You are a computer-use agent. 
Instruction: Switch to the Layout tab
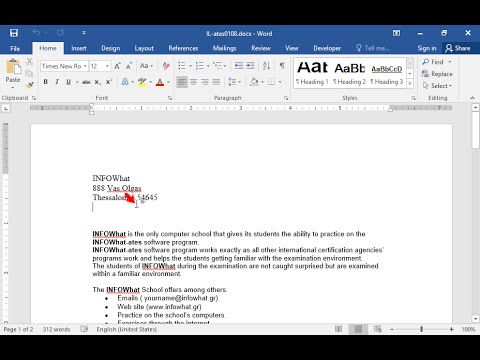click(x=144, y=48)
